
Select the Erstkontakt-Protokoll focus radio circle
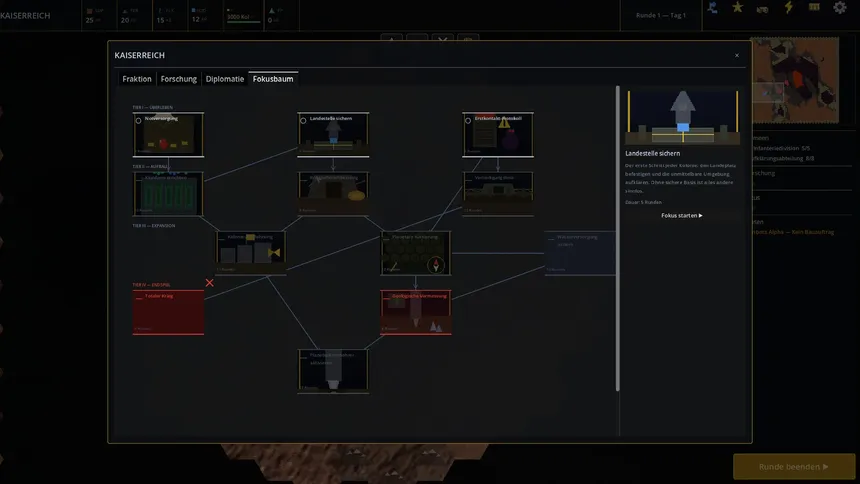pos(469,120)
